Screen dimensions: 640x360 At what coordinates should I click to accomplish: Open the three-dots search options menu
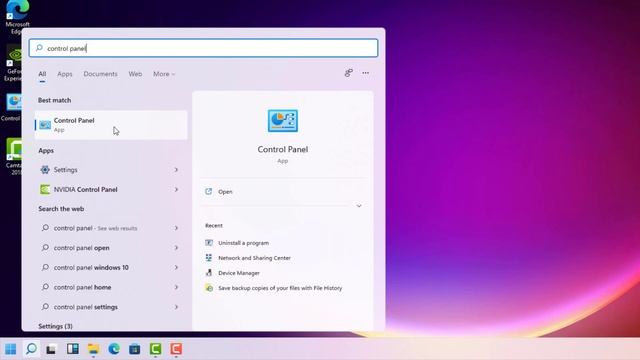[366, 73]
